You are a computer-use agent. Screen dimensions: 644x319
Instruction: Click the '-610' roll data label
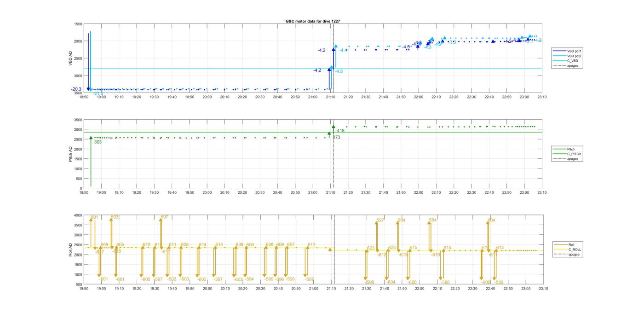click(x=436, y=255)
